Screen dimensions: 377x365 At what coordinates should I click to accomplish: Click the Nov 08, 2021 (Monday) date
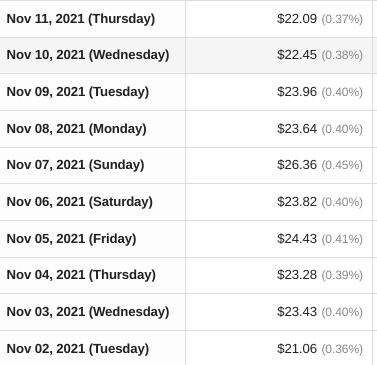pos(77,129)
